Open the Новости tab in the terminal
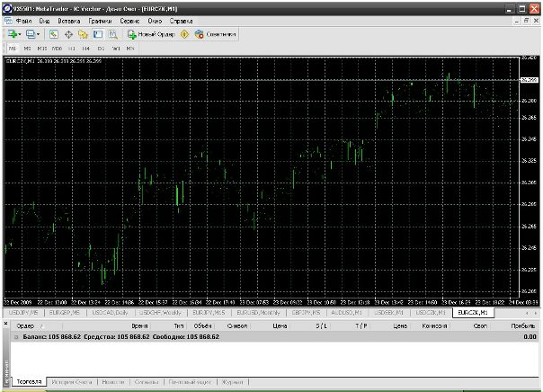 point(112,382)
